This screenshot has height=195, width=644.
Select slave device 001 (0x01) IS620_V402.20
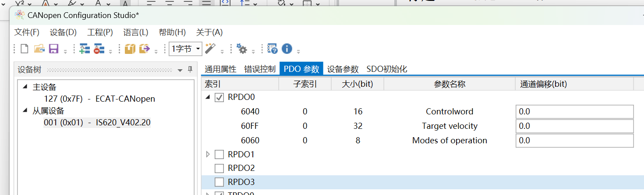coord(97,122)
